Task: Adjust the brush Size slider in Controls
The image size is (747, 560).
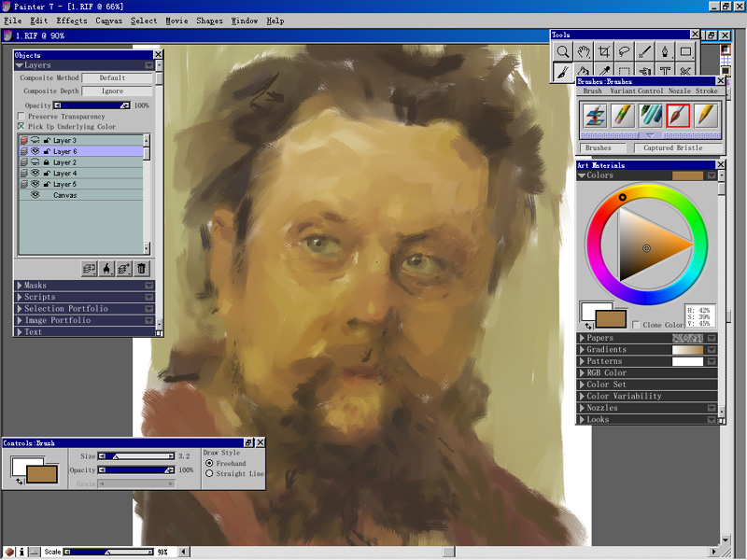Action: (x=136, y=456)
